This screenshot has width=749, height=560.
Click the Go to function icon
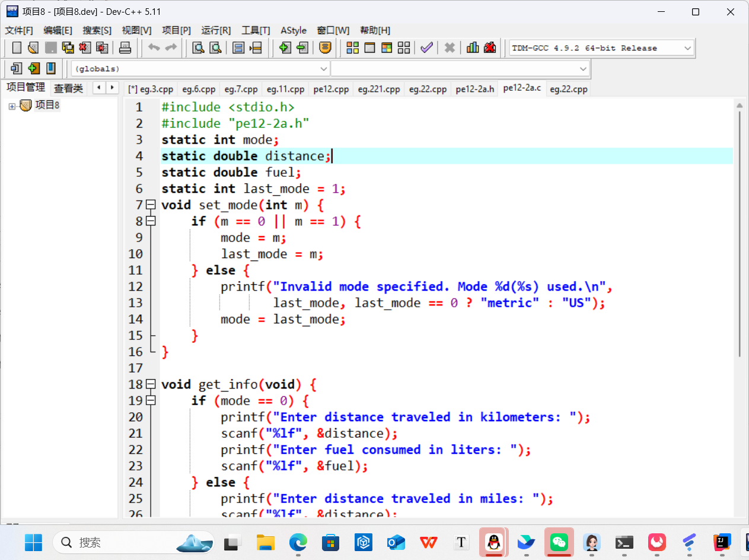pos(238,48)
